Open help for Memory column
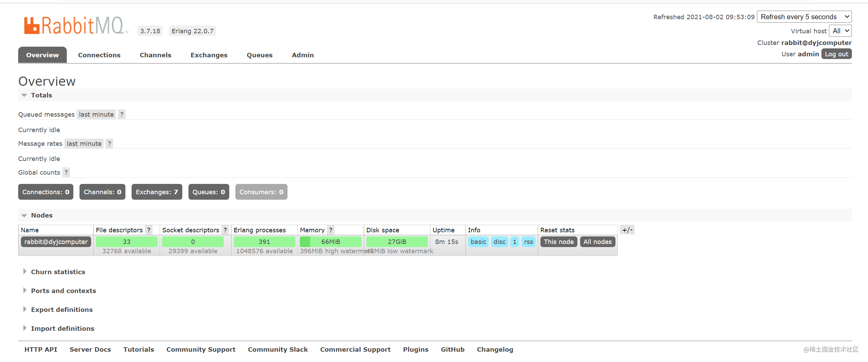 pyautogui.click(x=331, y=230)
